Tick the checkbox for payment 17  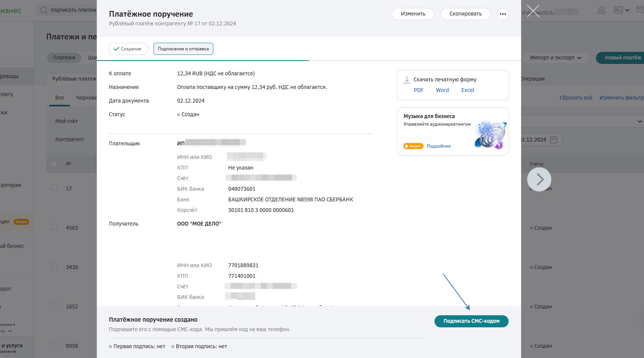click(54, 188)
